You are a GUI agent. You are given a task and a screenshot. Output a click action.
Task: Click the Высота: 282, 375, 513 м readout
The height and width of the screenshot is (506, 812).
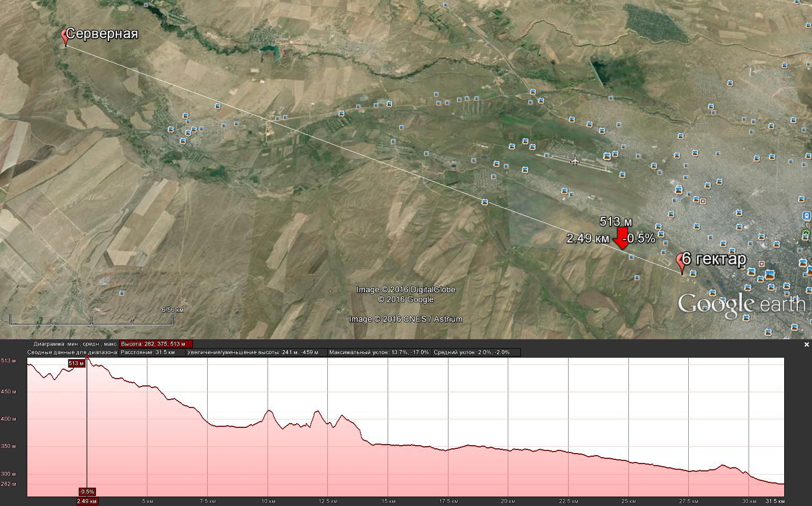tap(156, 344)
